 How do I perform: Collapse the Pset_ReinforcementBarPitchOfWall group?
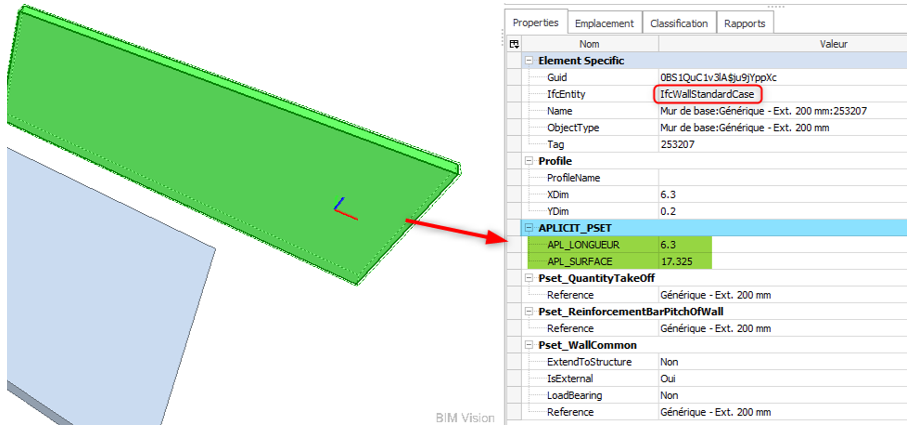pos(529,312)
